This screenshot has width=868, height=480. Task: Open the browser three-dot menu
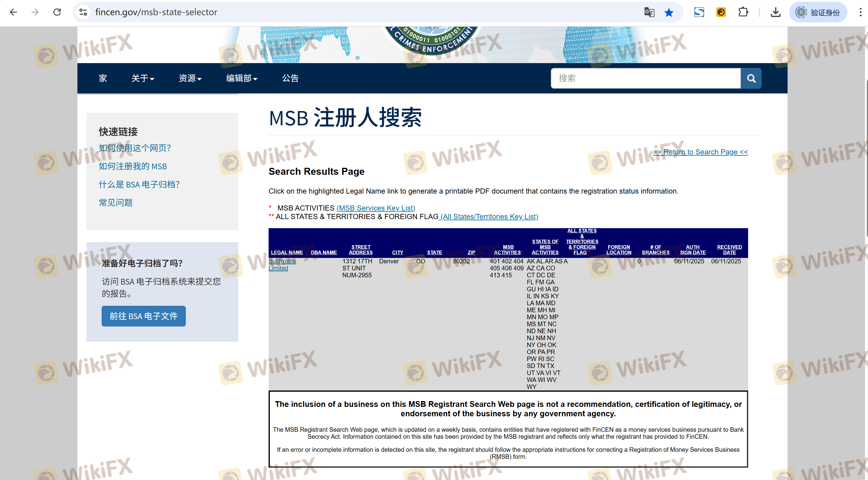tap(860, 12)
